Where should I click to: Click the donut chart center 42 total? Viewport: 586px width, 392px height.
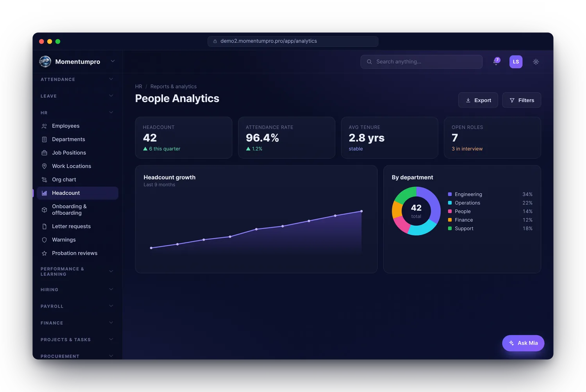pos(416,211)
